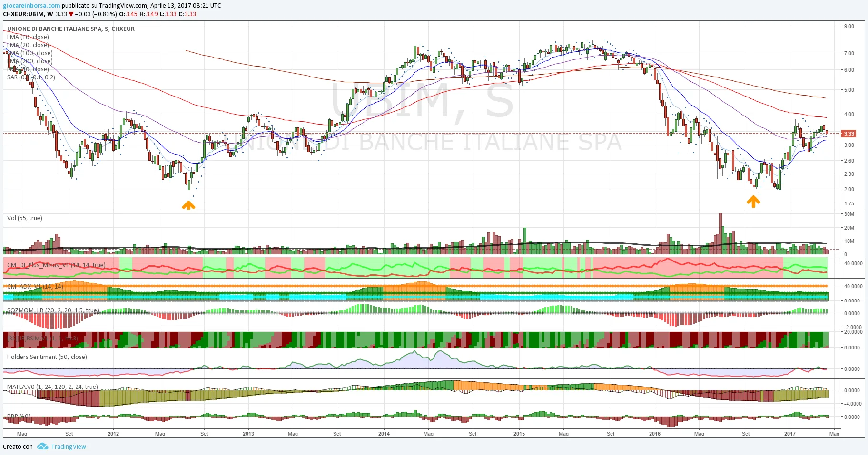
Task: Open the giocareinborsa.com link
Action: [31, 5]
